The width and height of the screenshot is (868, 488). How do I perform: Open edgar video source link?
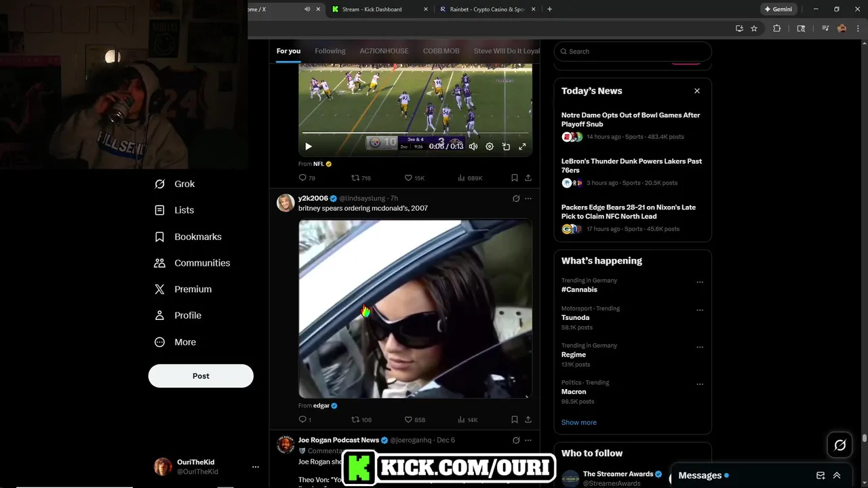pos(325,405)
